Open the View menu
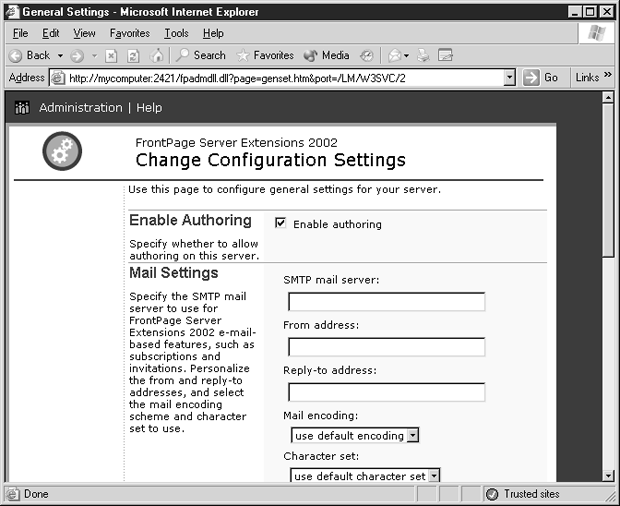Image resolution: width=620 pixels, height=506 pixels. (x=84, y=33)
